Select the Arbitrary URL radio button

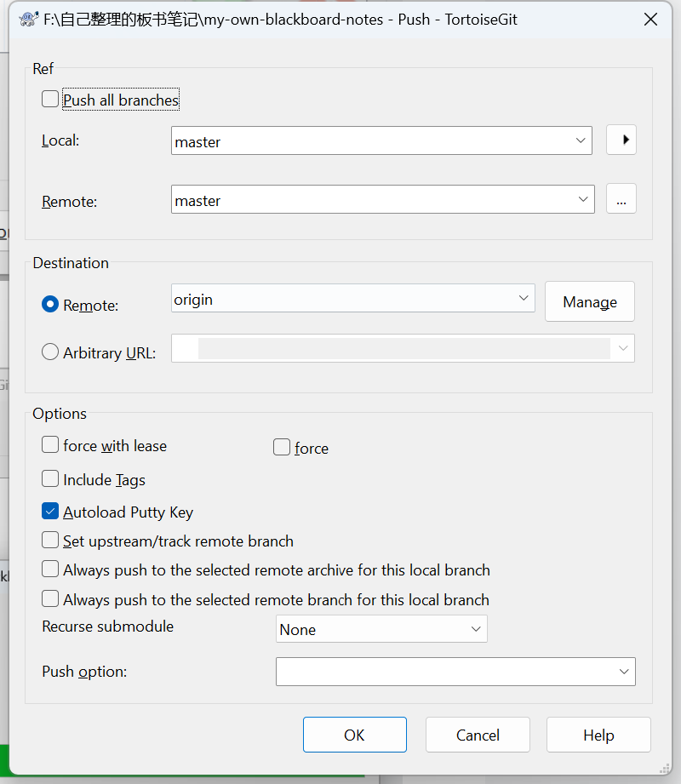pos(50,352)
